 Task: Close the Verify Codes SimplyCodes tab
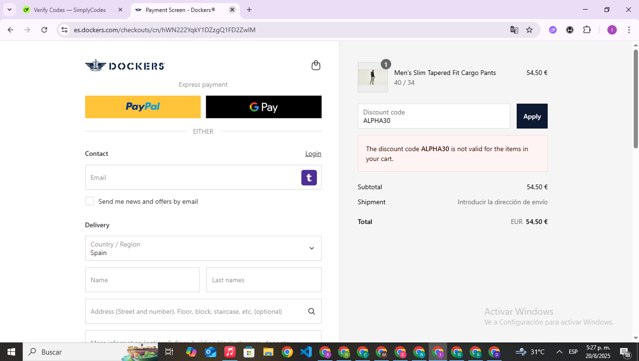(x=120, y=10)
